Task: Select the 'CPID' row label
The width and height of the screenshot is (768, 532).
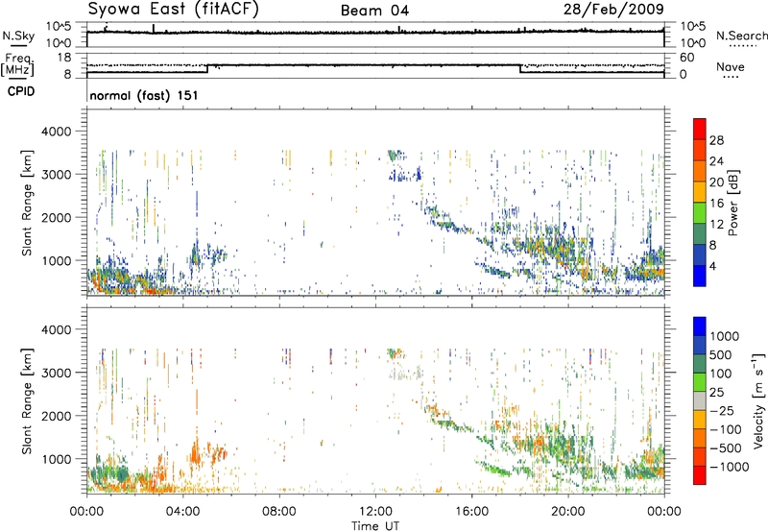Action: [x=20, y=91]
